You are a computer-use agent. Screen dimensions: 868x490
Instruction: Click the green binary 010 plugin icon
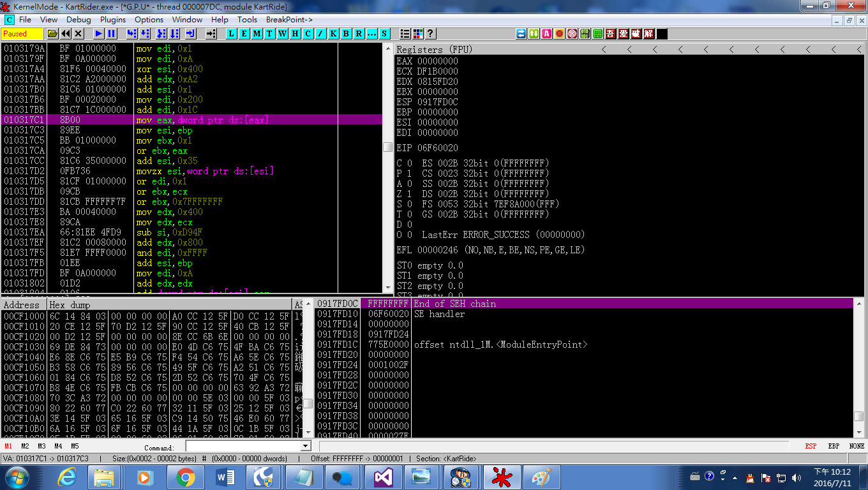click(x=585, y=34)
